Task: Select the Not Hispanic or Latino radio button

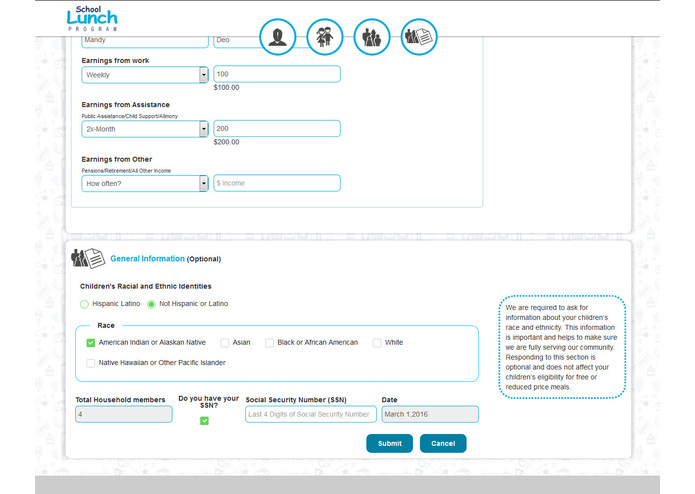Action: (151, 304)
